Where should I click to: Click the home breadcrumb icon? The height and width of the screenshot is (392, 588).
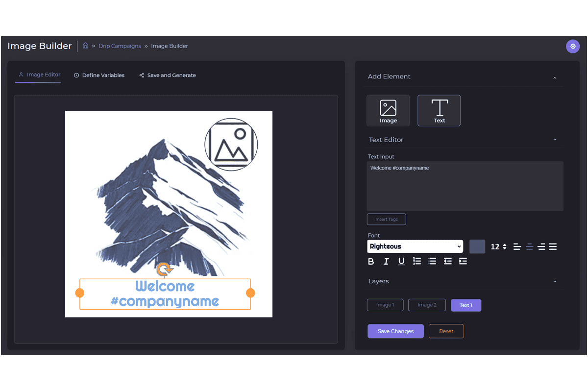click(x=85, y=46)
